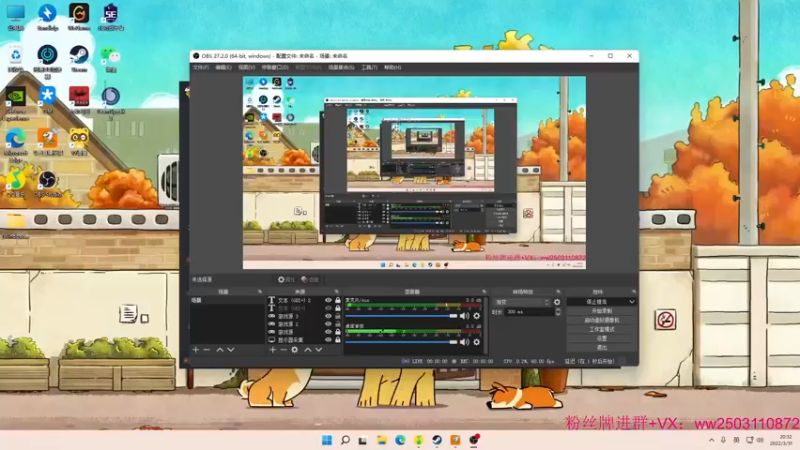
Task: Select the Recycle Bin desktop icon
Action: [15, 58]
